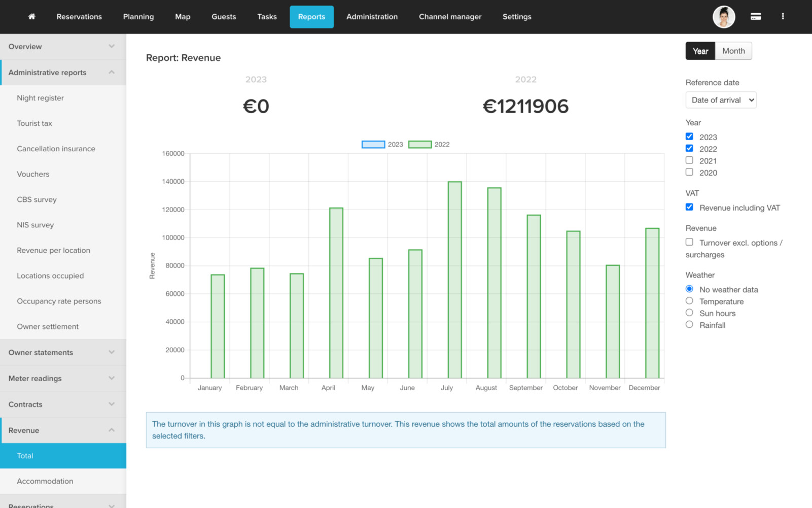Viewport: 812px width, 508px height.
Task: Expand the Overview section chevron
Action: (111, 47)
